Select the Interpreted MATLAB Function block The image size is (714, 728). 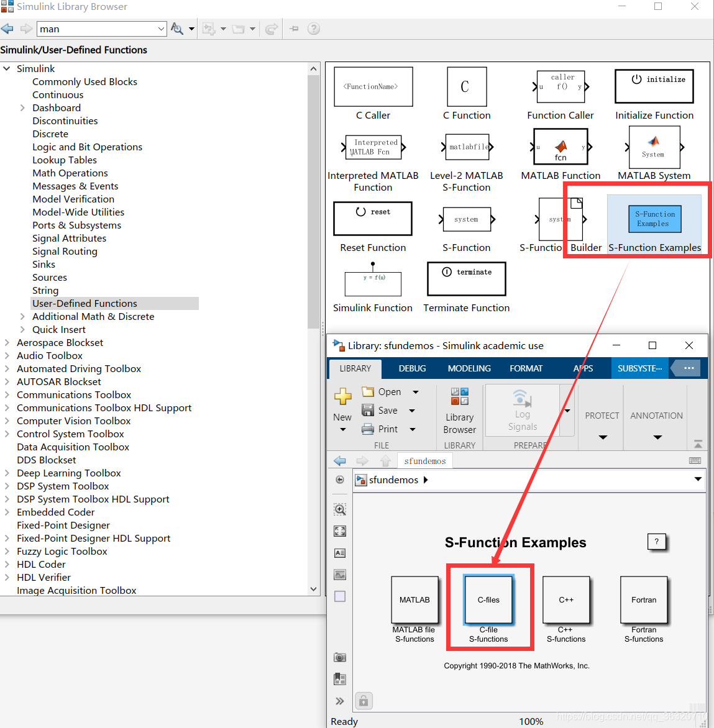click(x=373, y=147)
